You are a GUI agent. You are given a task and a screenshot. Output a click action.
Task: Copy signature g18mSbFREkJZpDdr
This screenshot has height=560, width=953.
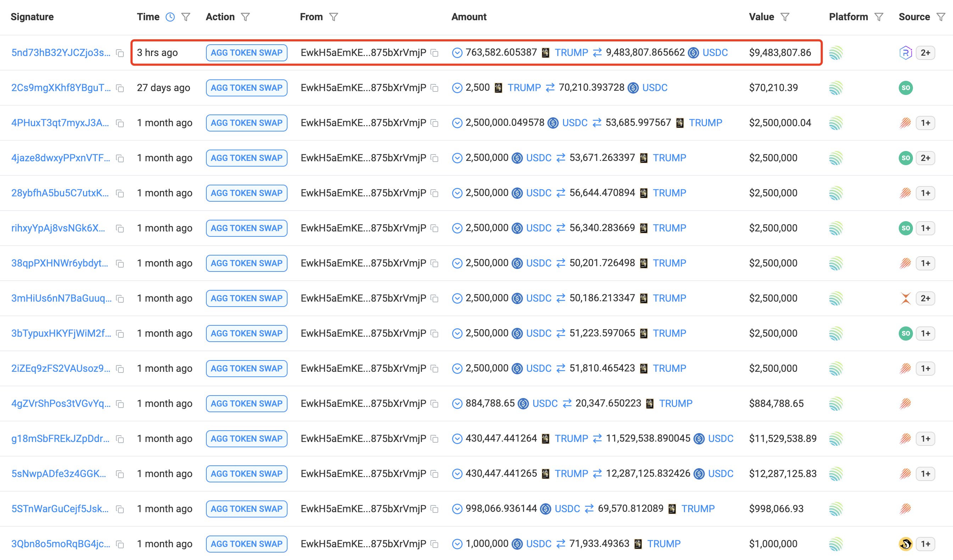point(120,439)
